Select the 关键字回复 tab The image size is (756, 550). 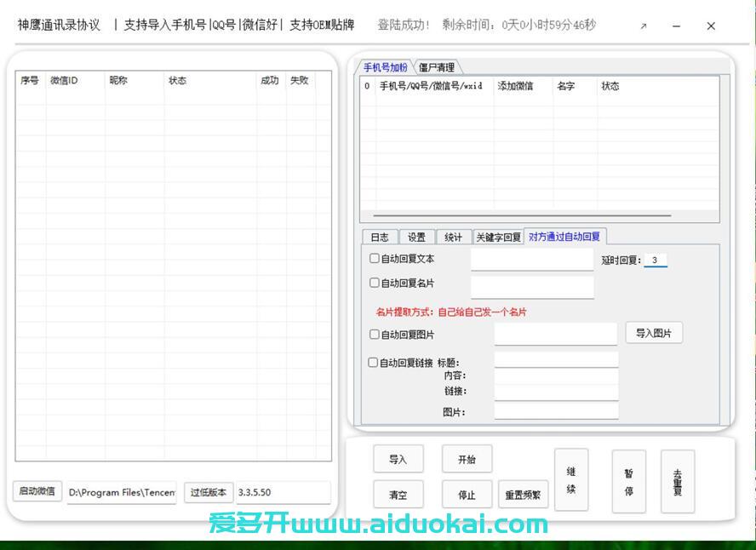pyautogui.click(x=499, y=237)
